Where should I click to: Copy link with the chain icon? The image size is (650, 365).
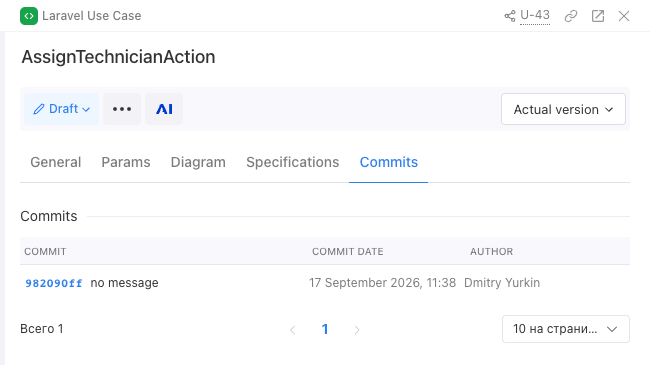point(571,16)
